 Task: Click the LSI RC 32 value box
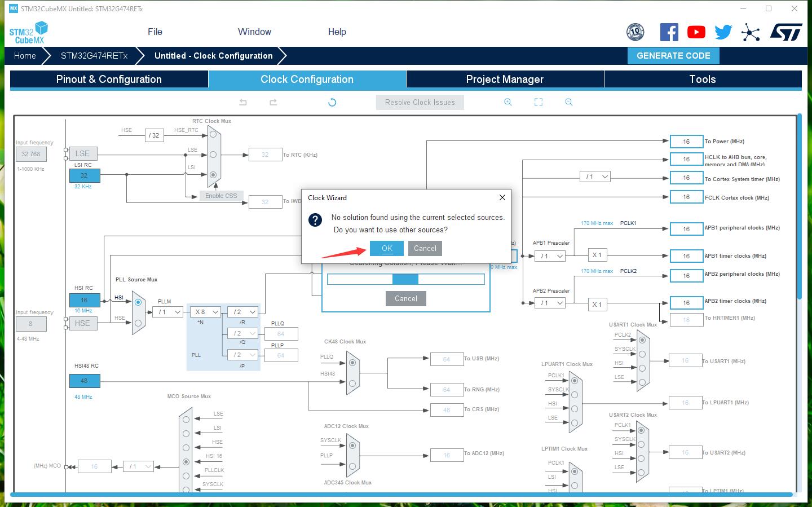(x=85, y=175)
